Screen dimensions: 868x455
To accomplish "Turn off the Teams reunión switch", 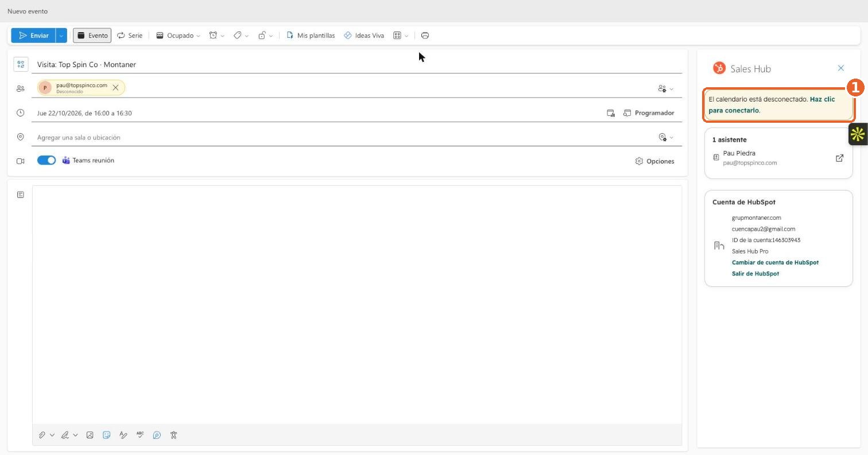I will (x=46, y=161).
